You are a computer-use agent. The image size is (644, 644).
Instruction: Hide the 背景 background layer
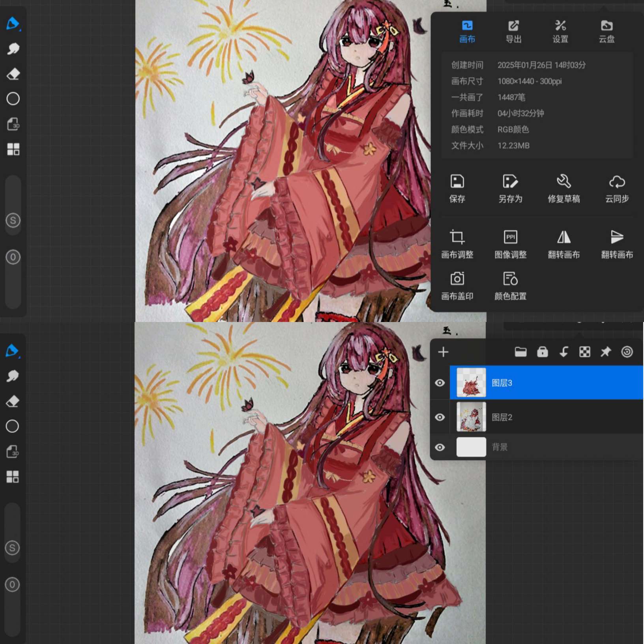pyautogui.click(x=440, y=447)
